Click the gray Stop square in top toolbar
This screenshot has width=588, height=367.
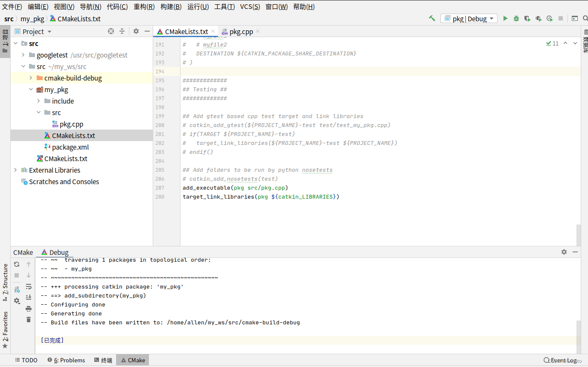click(x=561, y=18)
